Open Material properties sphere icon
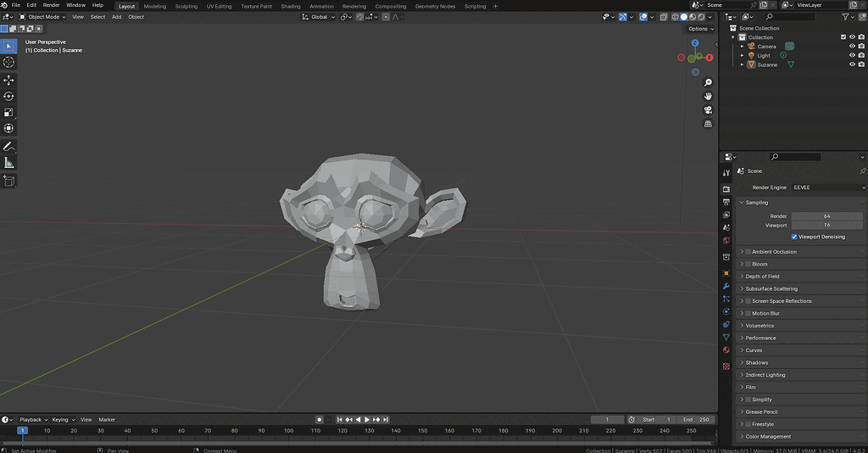 coord(726,350)
